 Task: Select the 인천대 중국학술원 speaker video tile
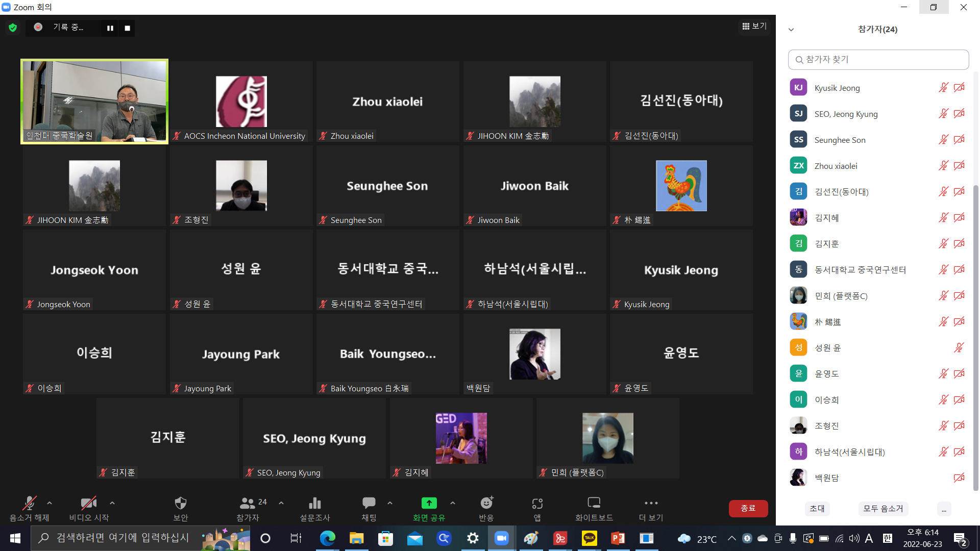pos(94,102)
